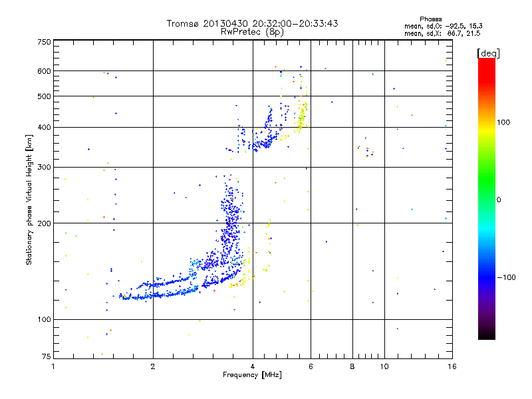Click the y-axis tick label '75'
The height and width of the screenshot is (399, 532).
point(47,356)
